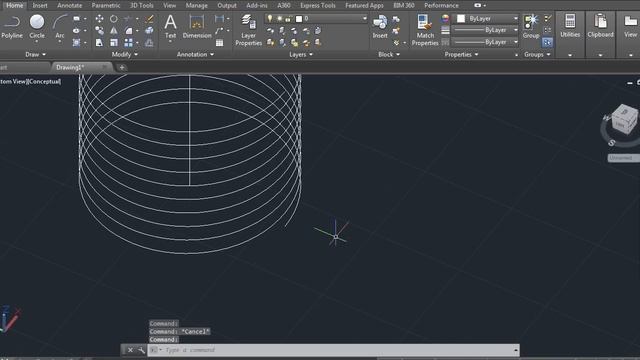Click the Ungroup icon in Groups panel
The image size is (640, 360).
(548, 18)
